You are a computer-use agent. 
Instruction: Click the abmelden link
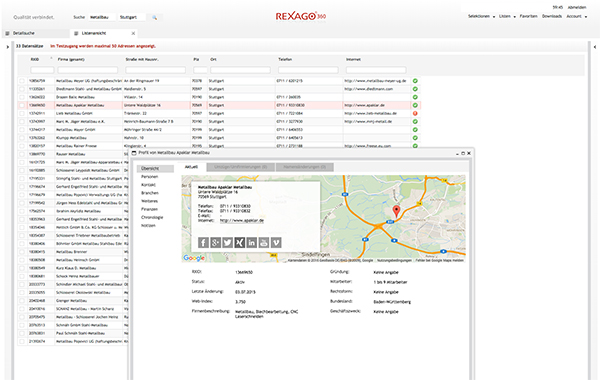point(577,7)
